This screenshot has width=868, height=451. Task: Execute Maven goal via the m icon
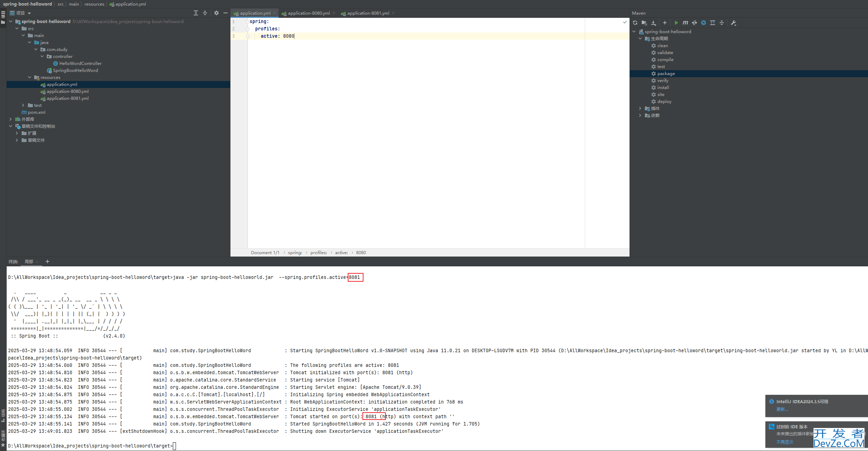click(x=685, y=23)
